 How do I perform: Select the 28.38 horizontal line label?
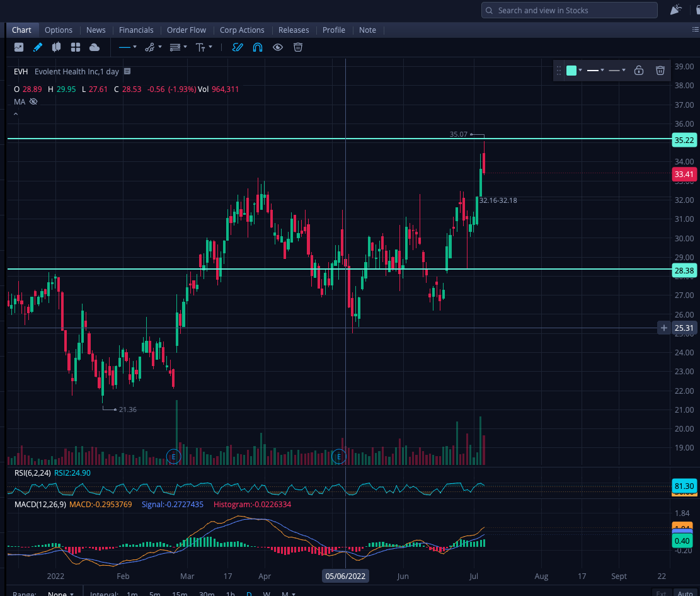[x=684, y=270]
